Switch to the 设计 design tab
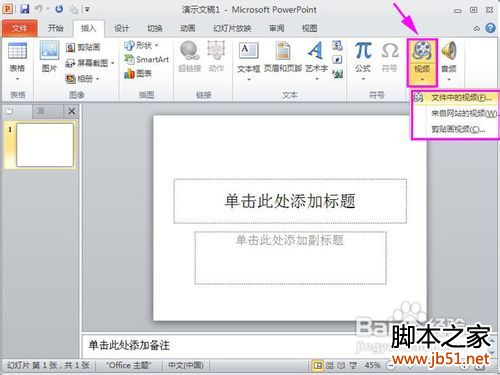500x375 pixels. [x=121, y=28]
